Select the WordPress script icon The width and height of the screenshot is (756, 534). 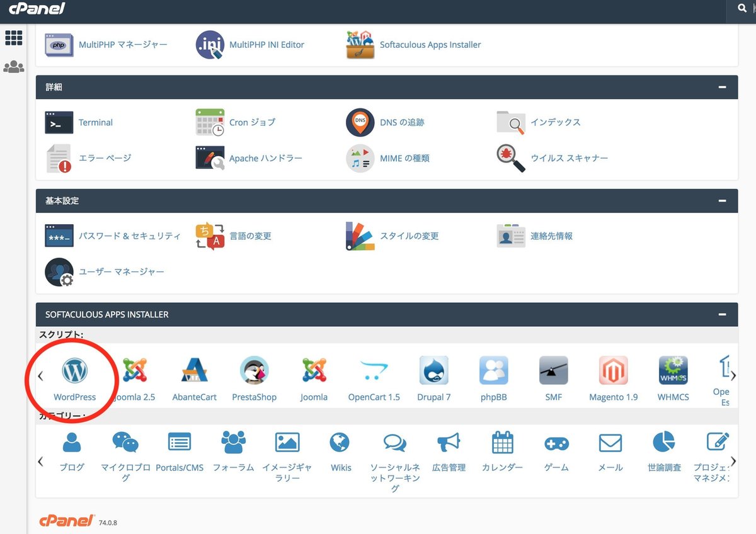(x=74, y=371)
